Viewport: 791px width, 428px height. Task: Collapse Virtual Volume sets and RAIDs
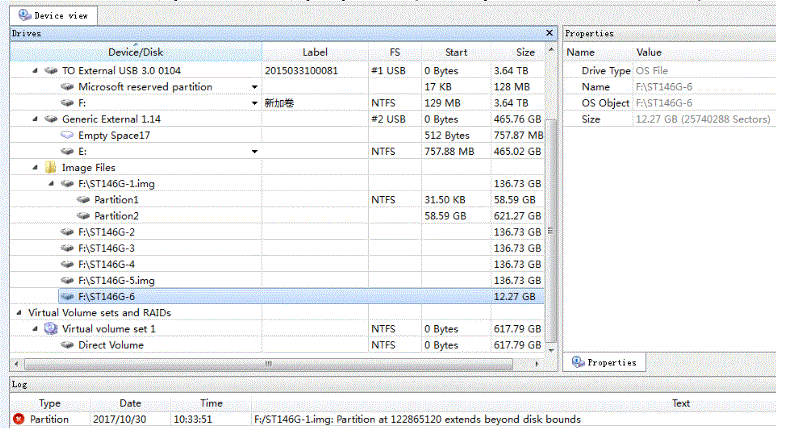coord(20,313)
